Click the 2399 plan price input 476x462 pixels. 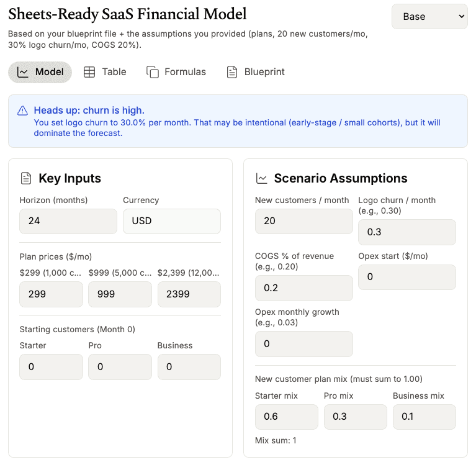(189, 294)
